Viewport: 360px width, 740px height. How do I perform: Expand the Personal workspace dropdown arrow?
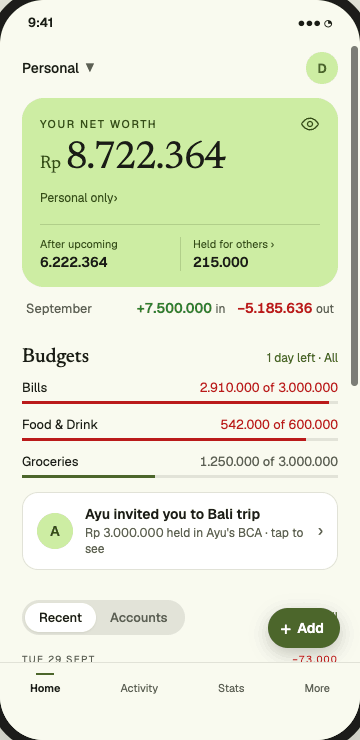pyautogui.click(x=90, y=68)
